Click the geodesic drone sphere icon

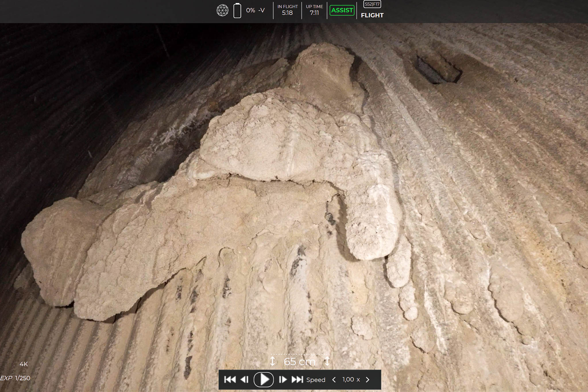222,10
